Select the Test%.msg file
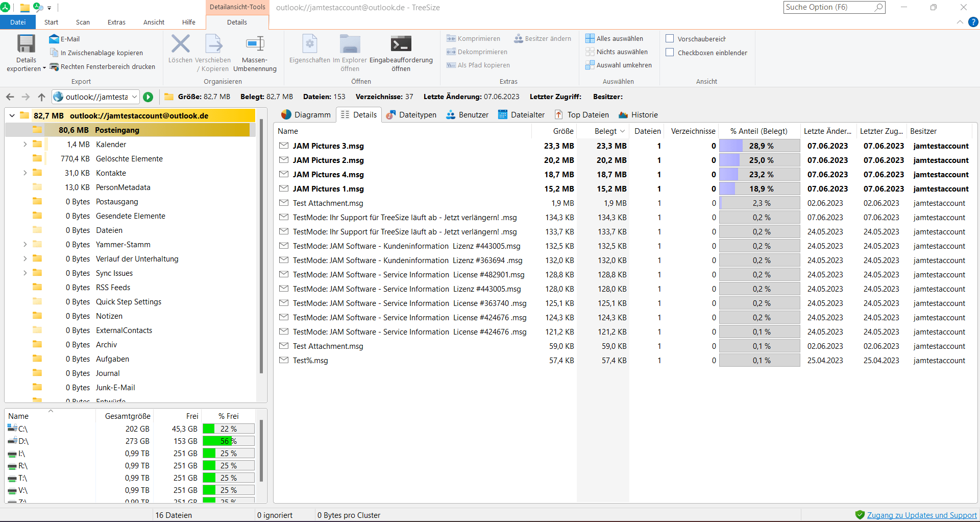 tap(624, 361)
